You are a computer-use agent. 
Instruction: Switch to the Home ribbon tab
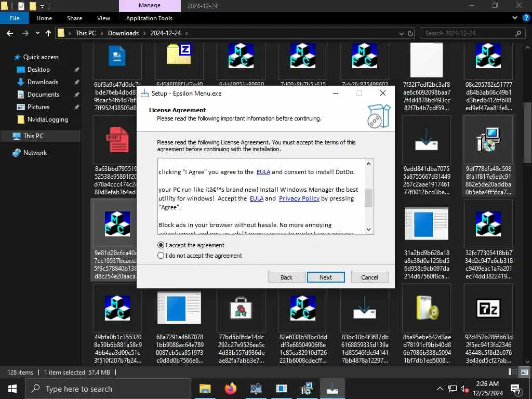(x=44, y=18)
